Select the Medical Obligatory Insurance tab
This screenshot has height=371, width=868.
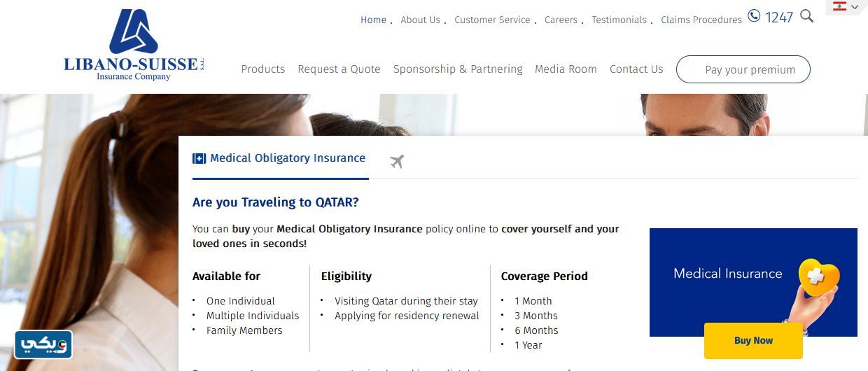[x=288, y=158]
